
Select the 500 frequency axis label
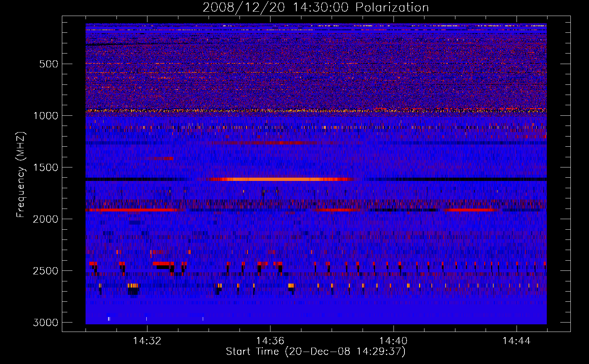49,64
